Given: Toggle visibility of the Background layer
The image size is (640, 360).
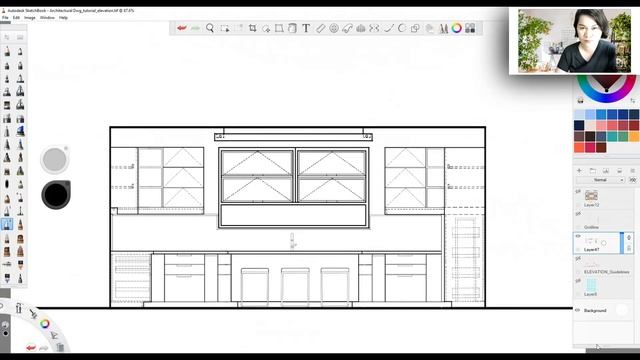Looking at the screenshot, I should click(578, 310).
